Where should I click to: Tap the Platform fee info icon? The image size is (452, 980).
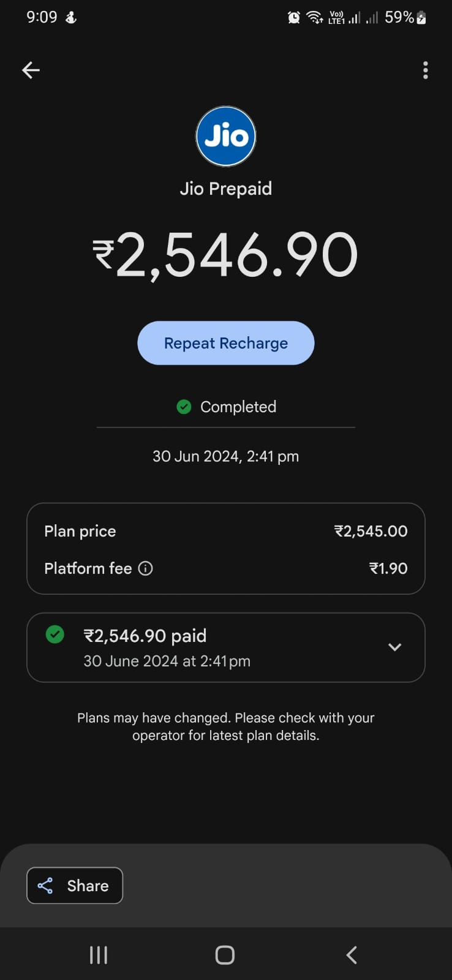tap(146, 568)
